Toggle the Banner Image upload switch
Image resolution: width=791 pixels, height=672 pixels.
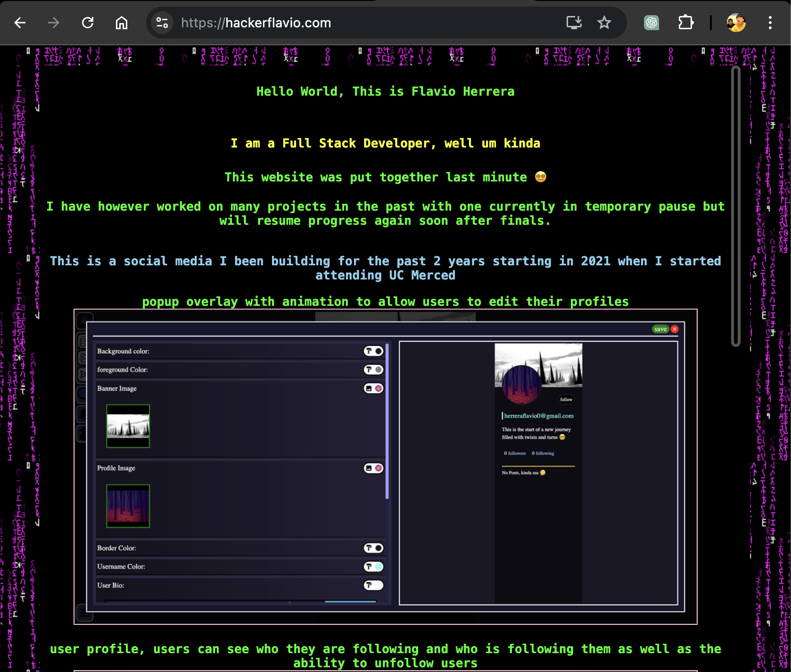373,388
